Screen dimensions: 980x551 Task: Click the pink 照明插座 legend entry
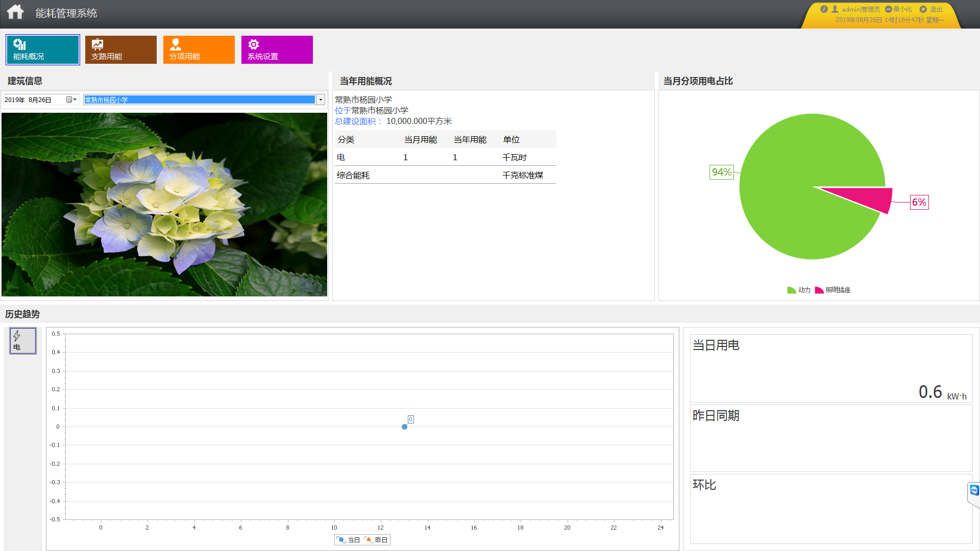click(833, 290)
